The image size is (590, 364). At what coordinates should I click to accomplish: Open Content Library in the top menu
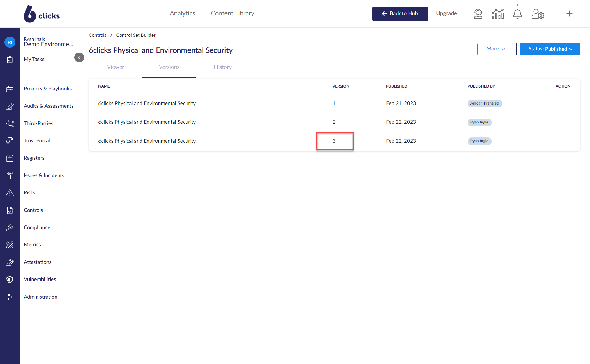(x=233, y=13)
